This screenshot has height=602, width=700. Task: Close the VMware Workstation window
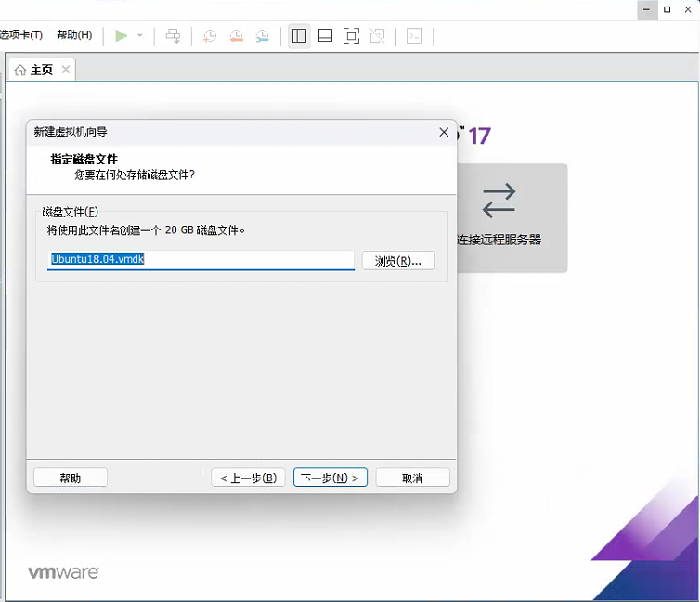click(x=688, y=10)
